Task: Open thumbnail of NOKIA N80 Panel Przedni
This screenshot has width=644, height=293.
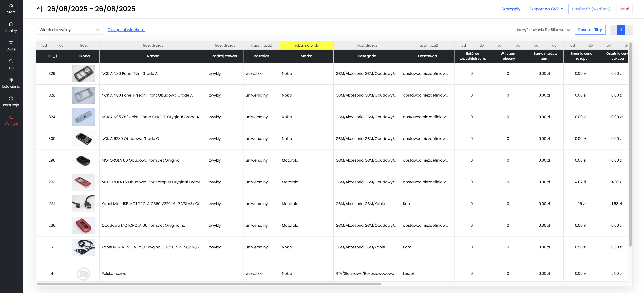Action: click(x=84, y=95)
